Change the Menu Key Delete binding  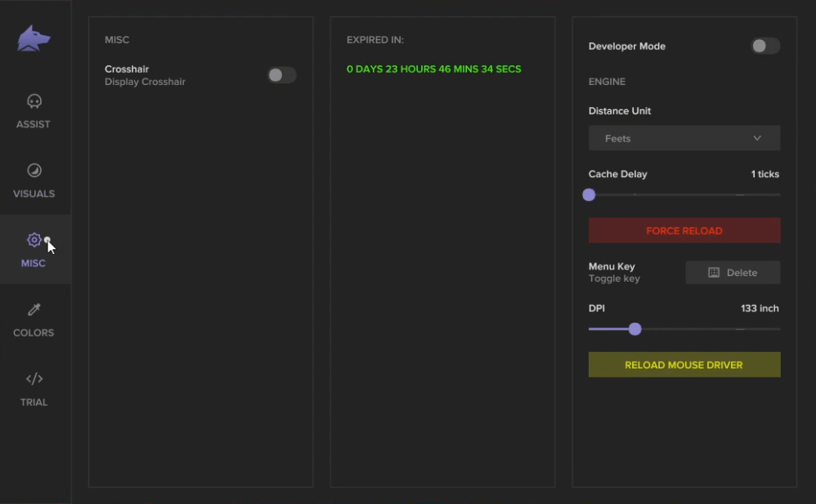(733, 273)
